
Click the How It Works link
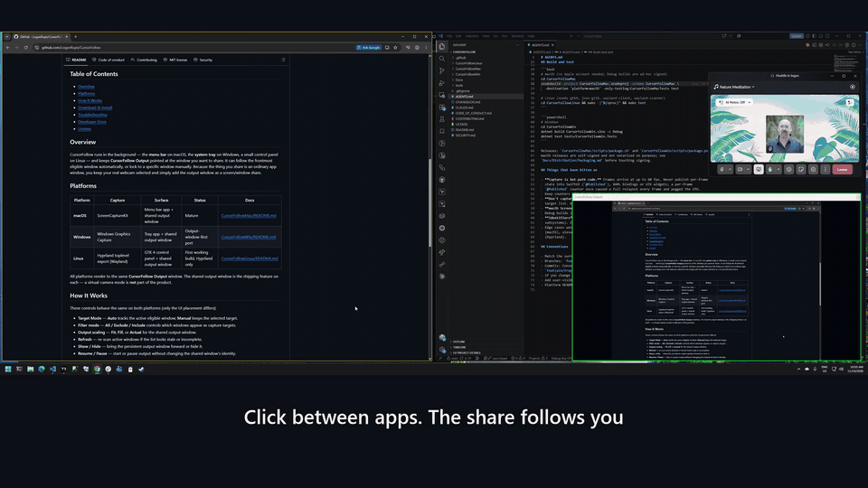90,100
